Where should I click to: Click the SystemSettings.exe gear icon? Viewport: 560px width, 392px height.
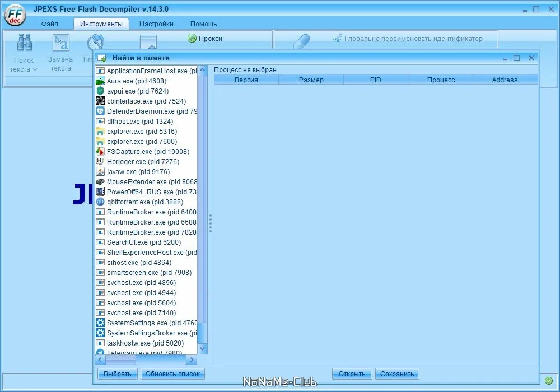point(100,323)
